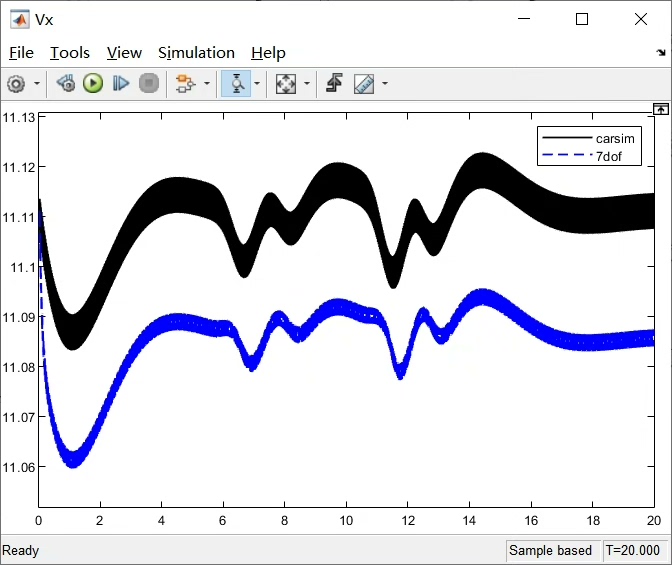Screen dimensions: 672x565
Task: Click the black carsim legend line sample
Action: 567,138
